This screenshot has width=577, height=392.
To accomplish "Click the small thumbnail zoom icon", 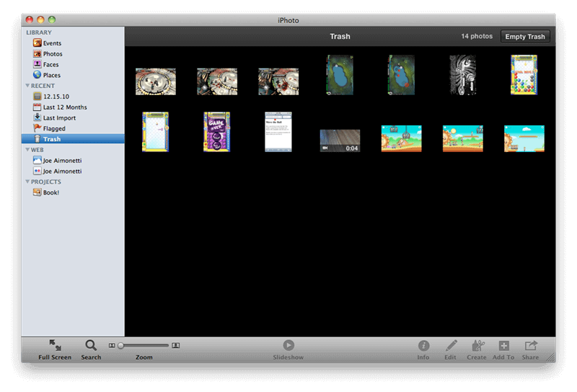I will [x=112, y=346].
